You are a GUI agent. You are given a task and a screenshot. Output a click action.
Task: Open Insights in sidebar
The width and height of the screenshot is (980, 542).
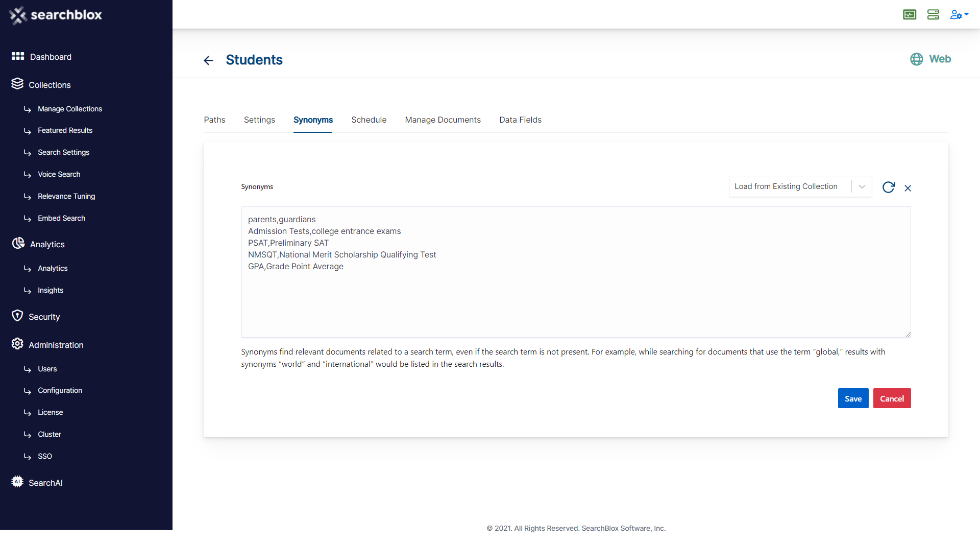point(51,290)
